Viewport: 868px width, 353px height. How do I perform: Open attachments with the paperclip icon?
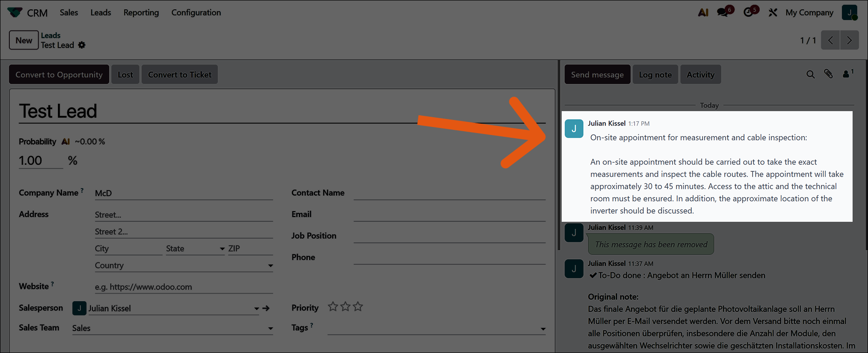coord(828,74)
